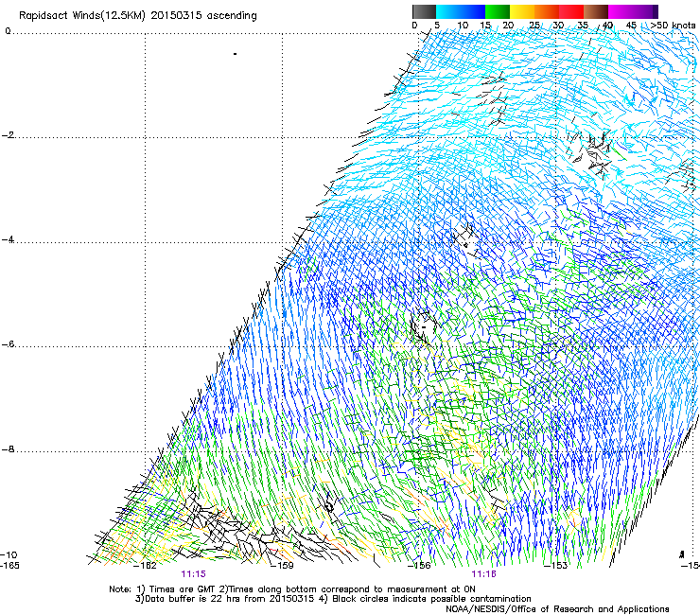Click the '-2' latitude label

click(9, 135)
